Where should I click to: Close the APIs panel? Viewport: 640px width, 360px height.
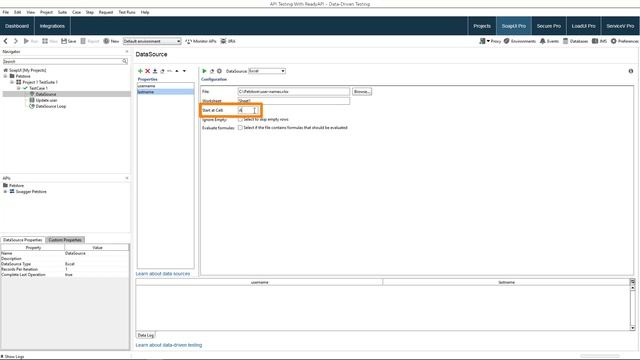127,178
